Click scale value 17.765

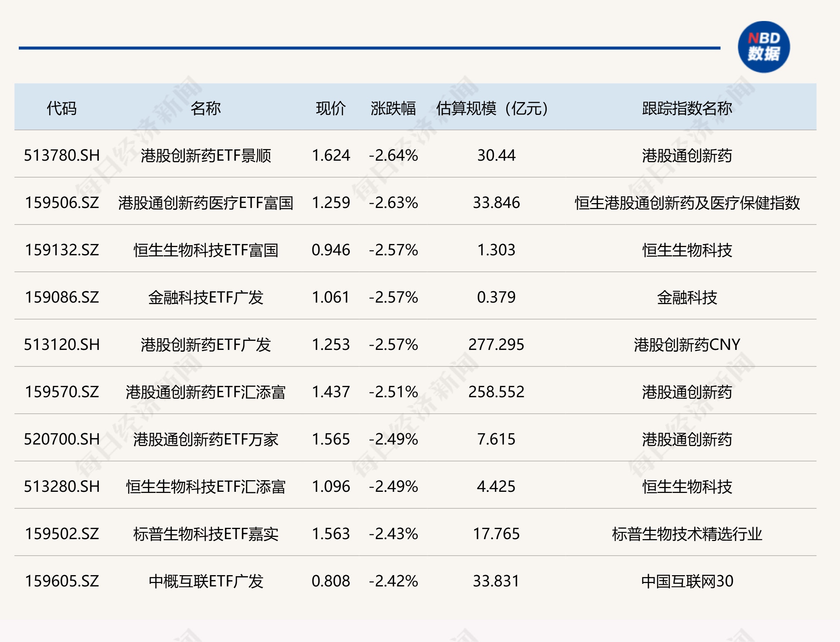click(x=496, y=534)
